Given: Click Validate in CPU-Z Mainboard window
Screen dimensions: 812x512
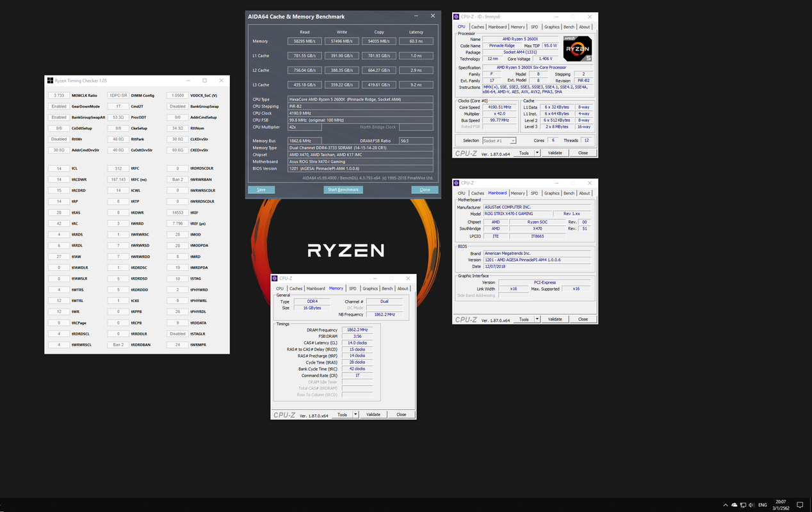Looking at the screenshot, I should tap(555, 319).
